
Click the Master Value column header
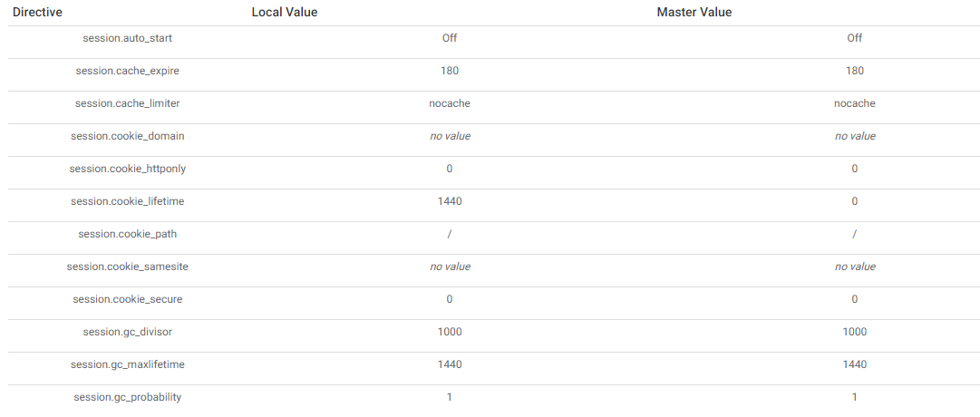click(x=694, y=13)
